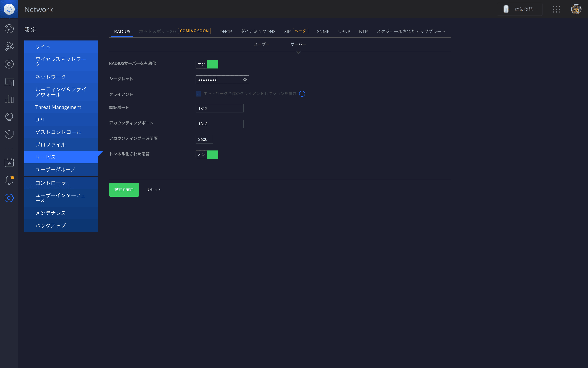This screenshot has height=368, width=588.
Task: Switch to the RADIUS tab
Action: 122,31
